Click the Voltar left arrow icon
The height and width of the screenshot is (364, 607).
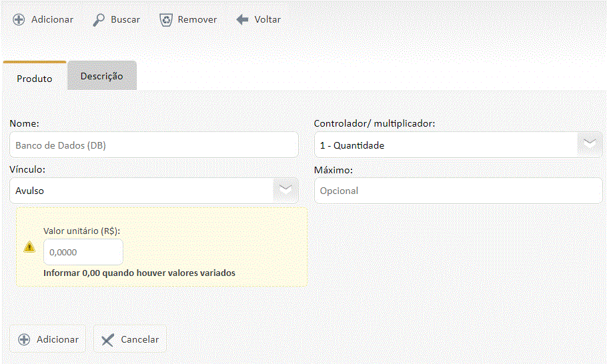click(243, 19)
